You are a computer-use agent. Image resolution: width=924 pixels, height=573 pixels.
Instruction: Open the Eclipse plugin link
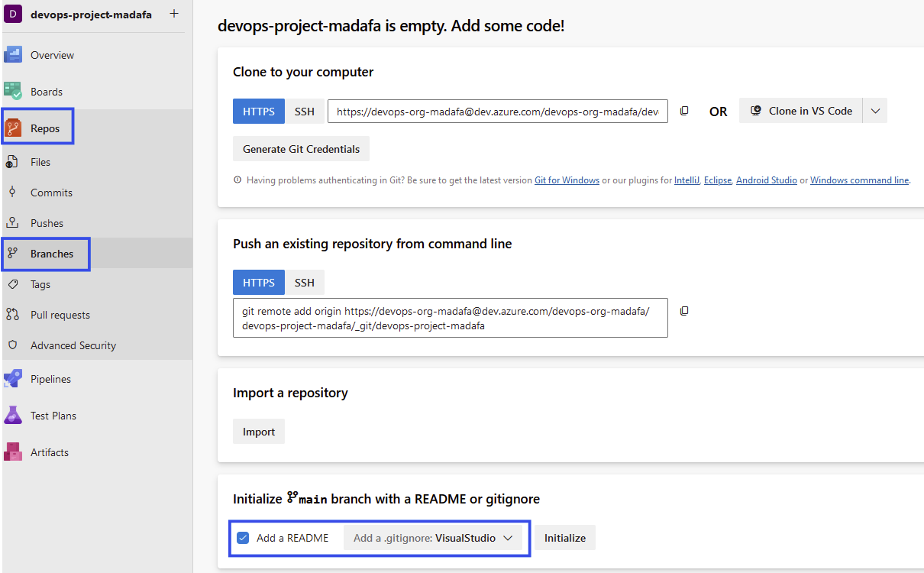pyautogui.click(x=718, y=180)
